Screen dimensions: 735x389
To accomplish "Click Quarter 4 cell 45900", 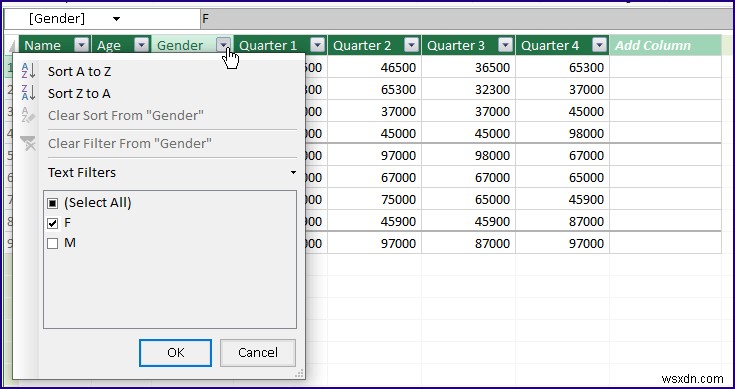I will [562, 199].
